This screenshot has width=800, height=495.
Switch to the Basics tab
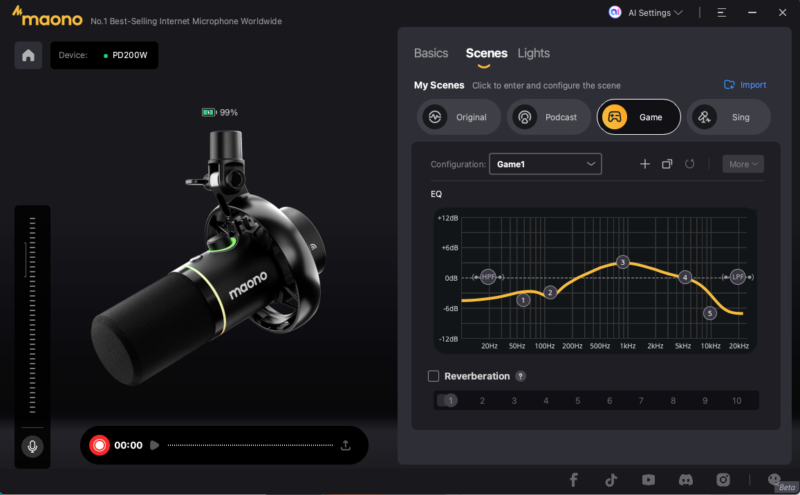[x=431, y=53]
